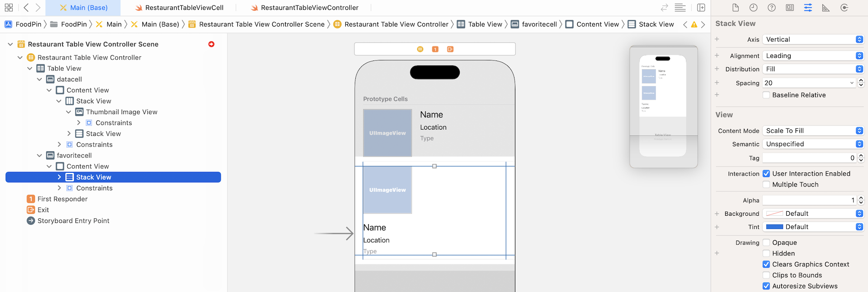
Task: Switch to the RestaurantTableViewController tab
Action: (x=305, y=8)
